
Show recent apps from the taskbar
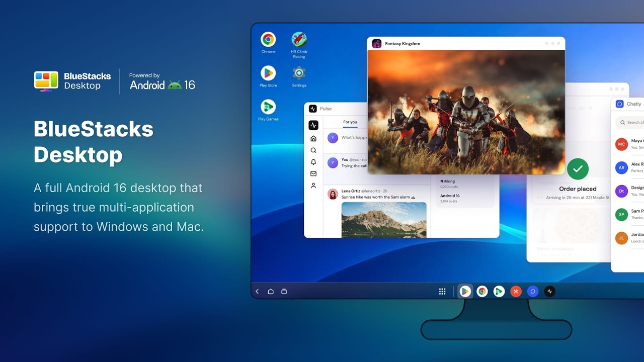click(284, 292)
